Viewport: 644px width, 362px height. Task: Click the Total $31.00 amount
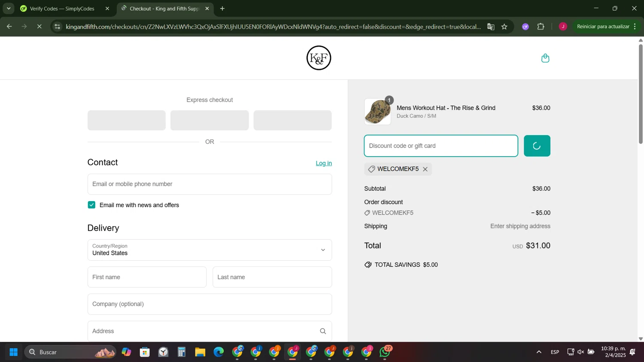[x=538, y=246]
